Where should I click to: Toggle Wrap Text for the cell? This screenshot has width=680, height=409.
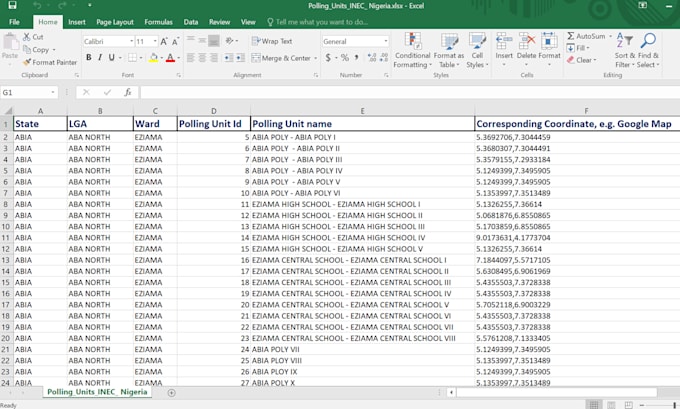pyautogui.click(x=270, y=42)
